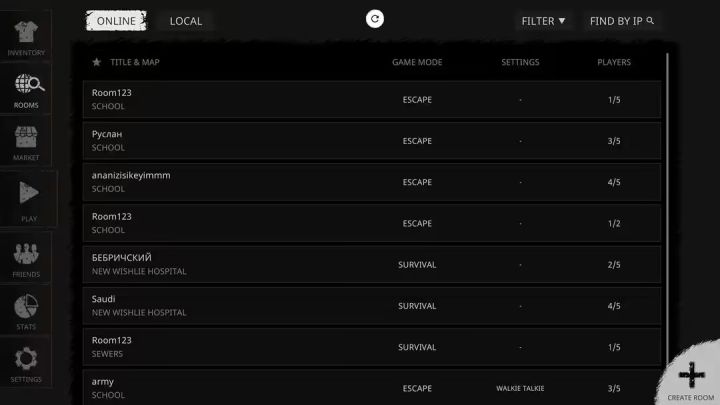The height and width of the screenshot is (405, 720).
Task: Open the Rooms search icon
Action: (26, 86)
